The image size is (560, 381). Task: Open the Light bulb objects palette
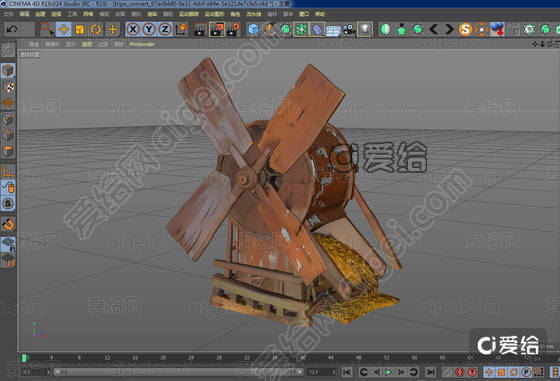coord(365,29)
